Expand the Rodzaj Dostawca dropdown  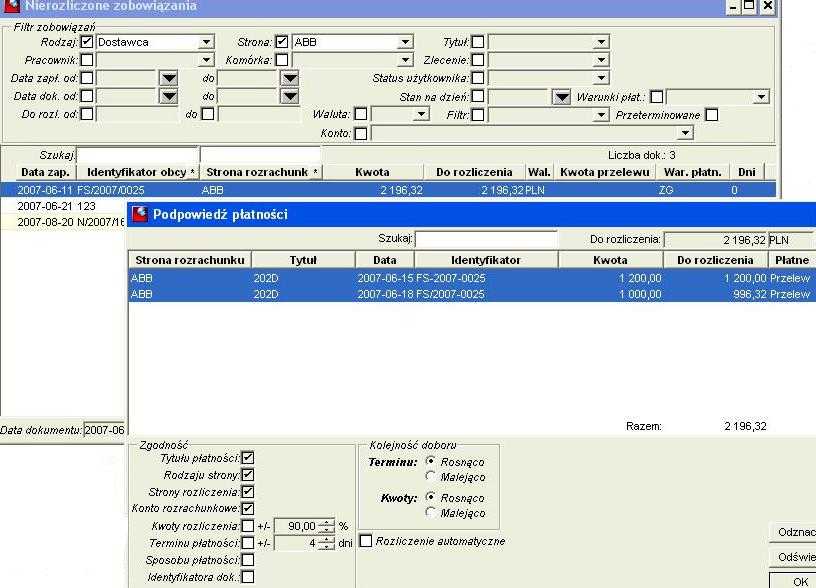tap(207, 42)
